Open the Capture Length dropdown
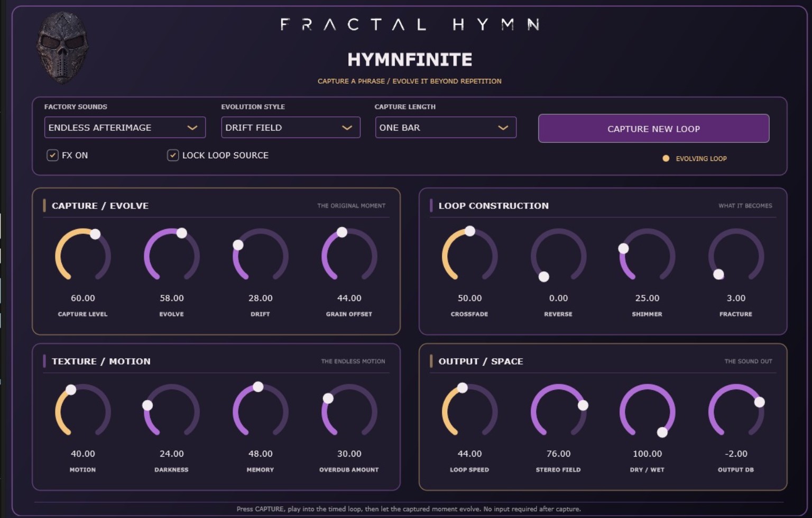The height and width of the screenshot is (518, 812). (446, 128)
